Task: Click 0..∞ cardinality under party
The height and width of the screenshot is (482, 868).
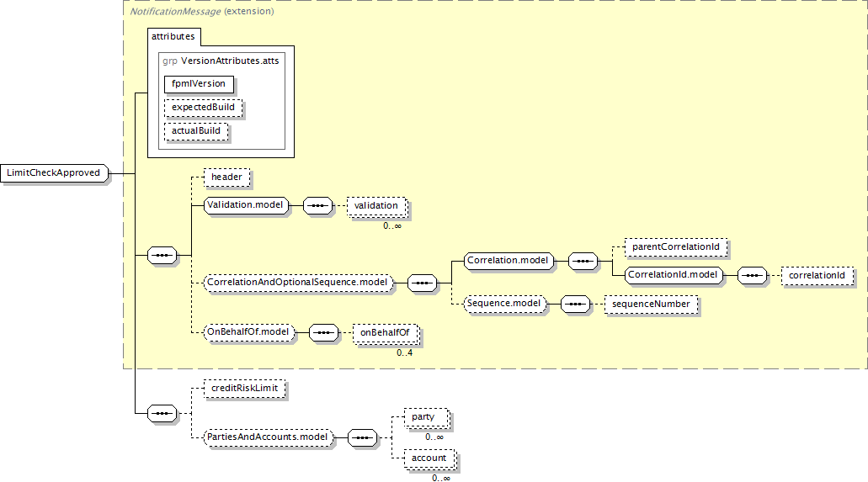Action: pos(434,437)
